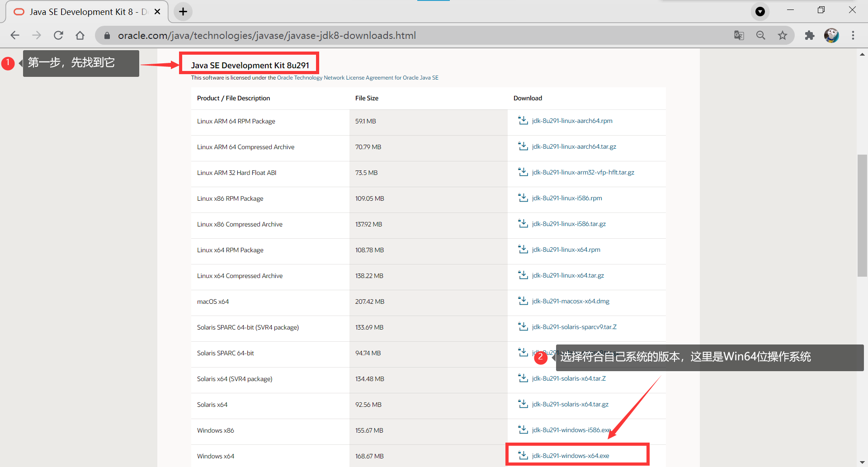Restore down the browser window

[821, 10]
